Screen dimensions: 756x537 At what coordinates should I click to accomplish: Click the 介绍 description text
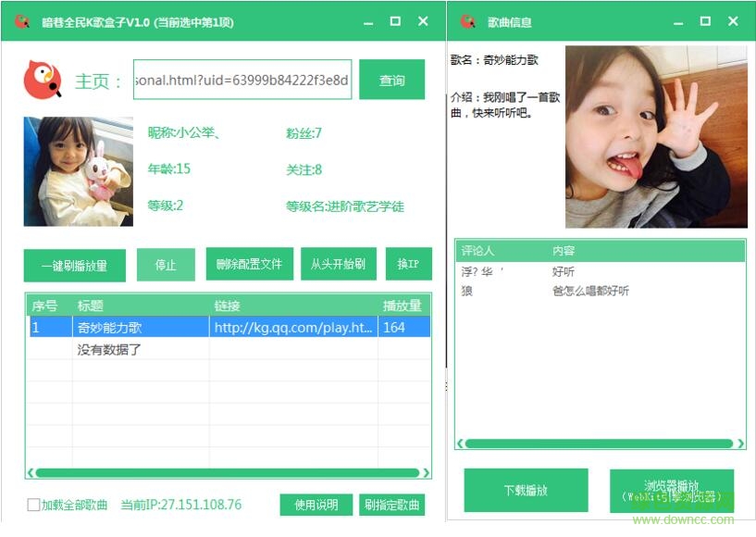505,105
